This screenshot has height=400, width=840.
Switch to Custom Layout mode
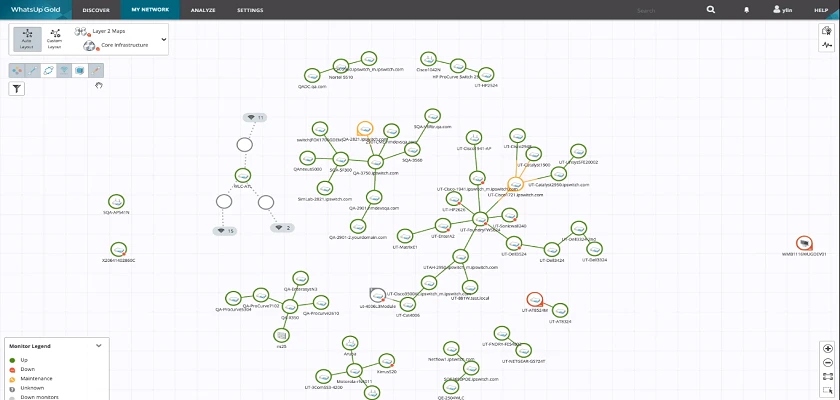(x=55, y=39)
